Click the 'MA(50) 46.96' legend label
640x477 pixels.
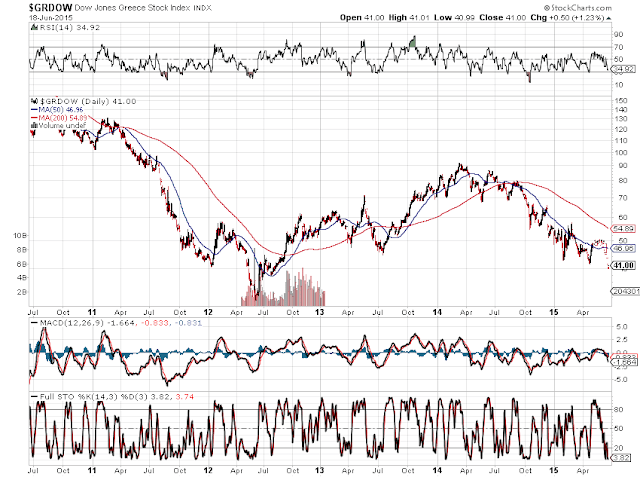pyautogui.click(x=61, y=110)
